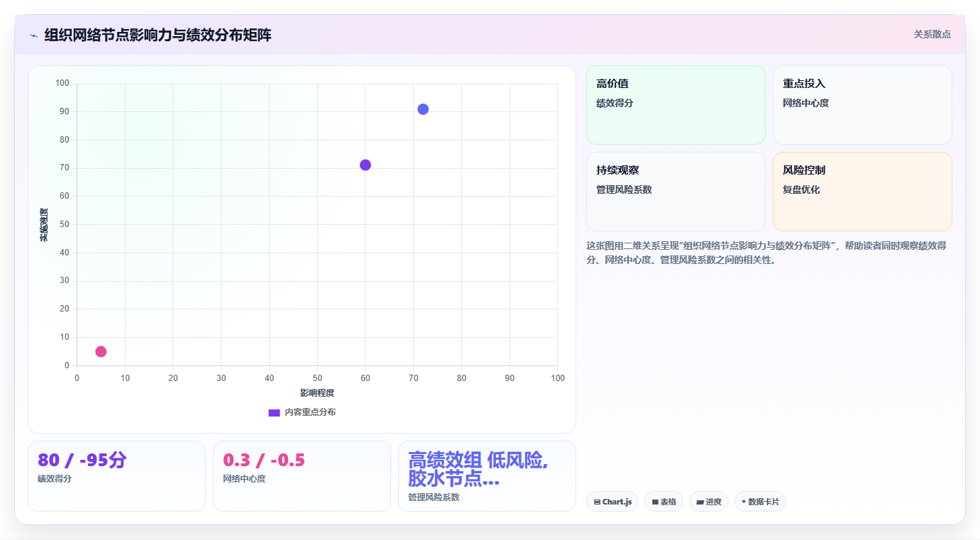
Task: Click the 内容重点分布 legend label
Action: (x=310, y=412)
